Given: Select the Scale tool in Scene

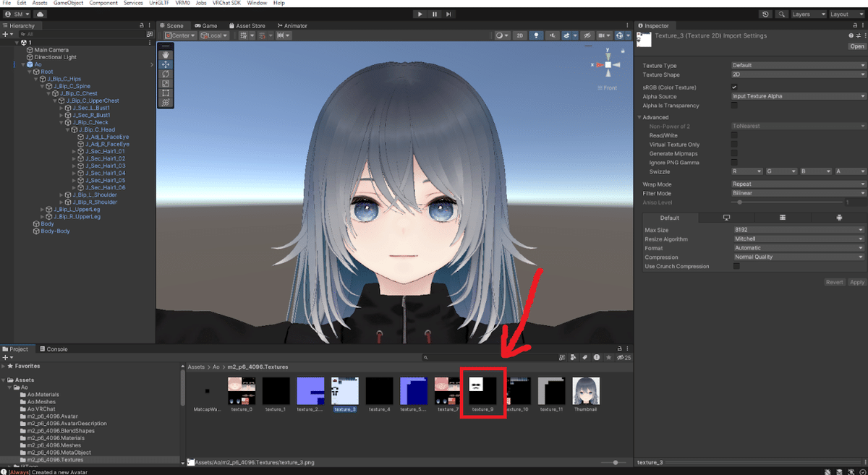Looking at the screenshot, I should point(166,83).
